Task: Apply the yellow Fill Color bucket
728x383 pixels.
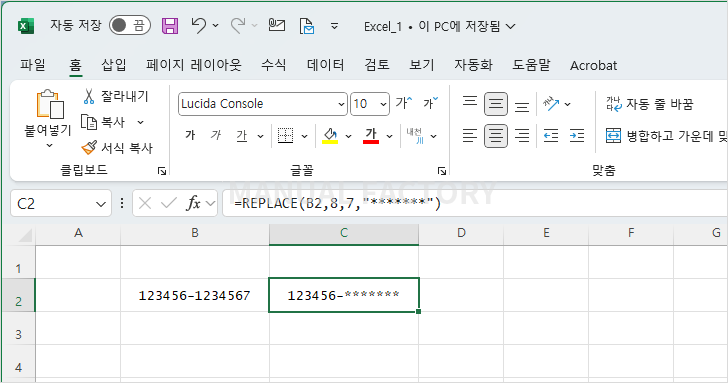Action: pos(330,136)
